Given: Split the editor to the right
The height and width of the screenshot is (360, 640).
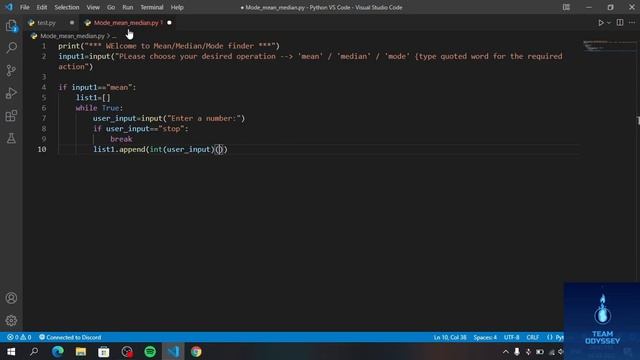Looking at the screenshot, I should (620, 22).
